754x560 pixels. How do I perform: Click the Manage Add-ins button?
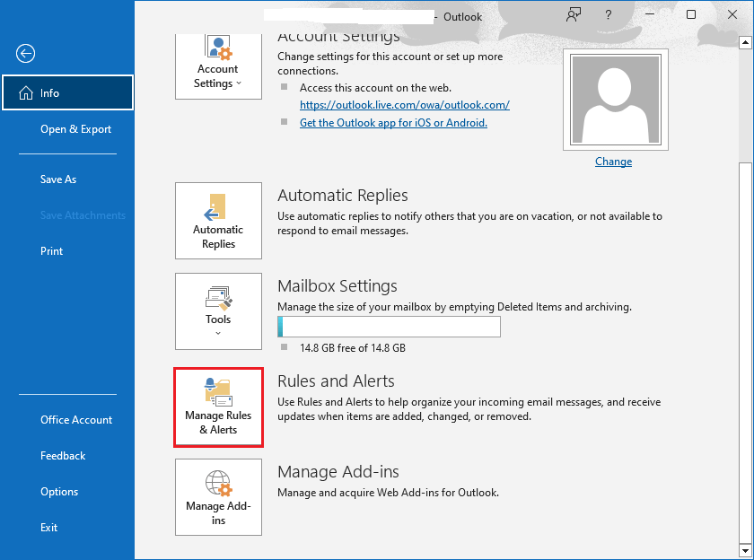[218, 497]
